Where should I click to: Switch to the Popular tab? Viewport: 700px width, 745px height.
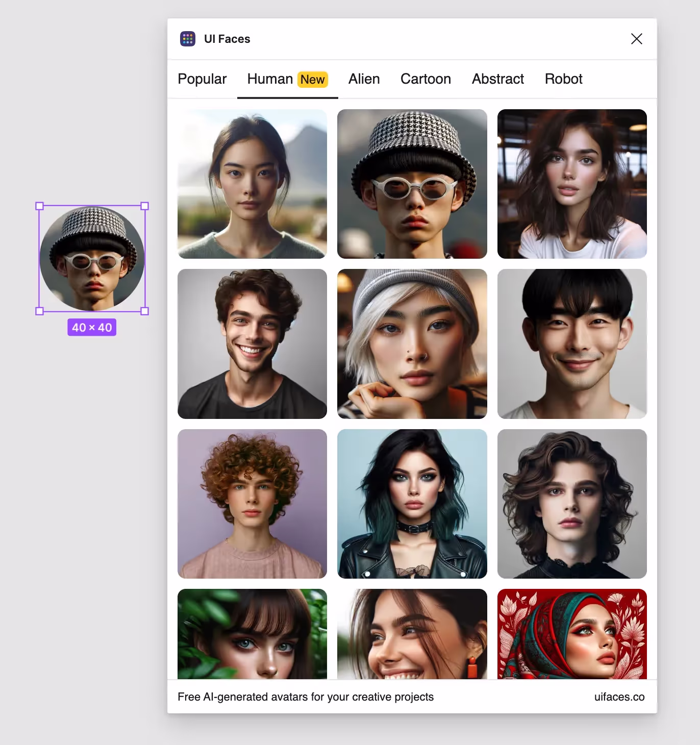(202, 79)
